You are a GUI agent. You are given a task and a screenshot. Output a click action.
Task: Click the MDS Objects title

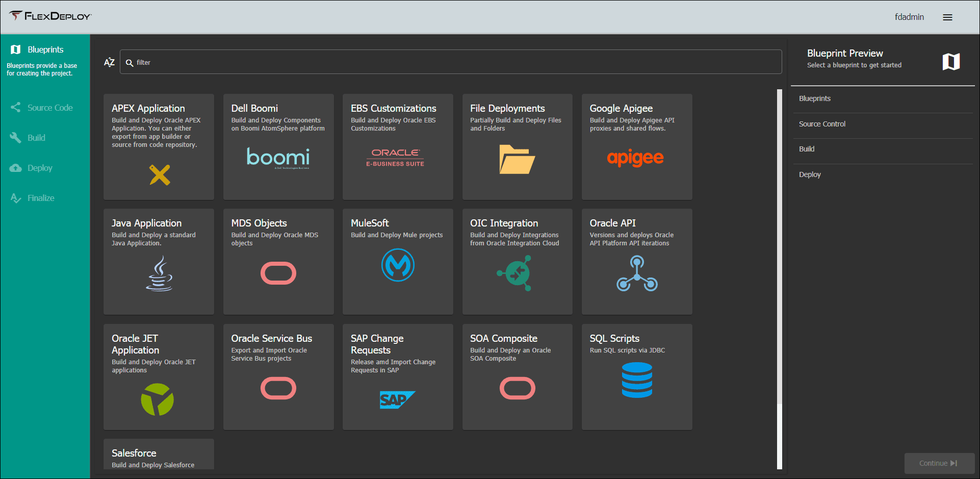pyautogui.click(x=259, y=223)
